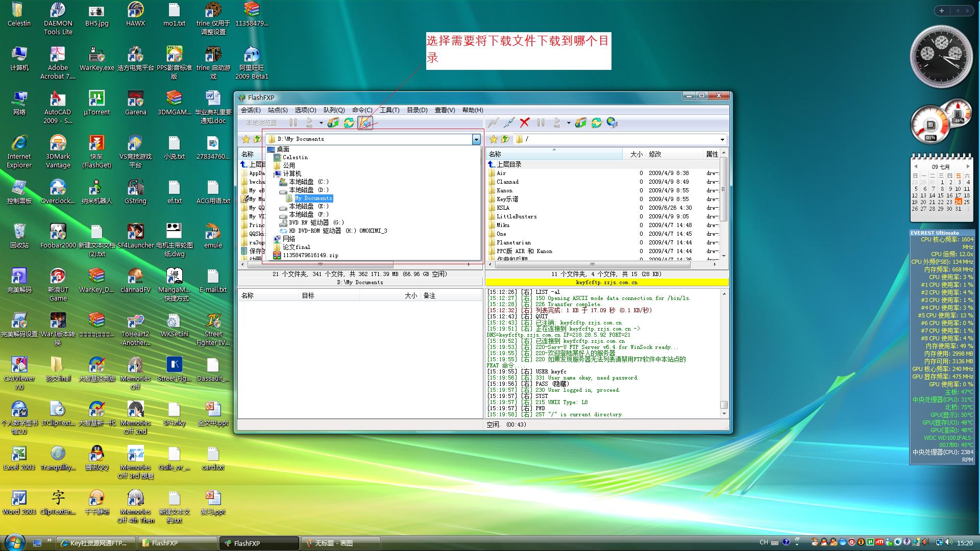The image size is (980, 551).
Task: Open the 工具(T) menu
Action: [x=389, y=110]
